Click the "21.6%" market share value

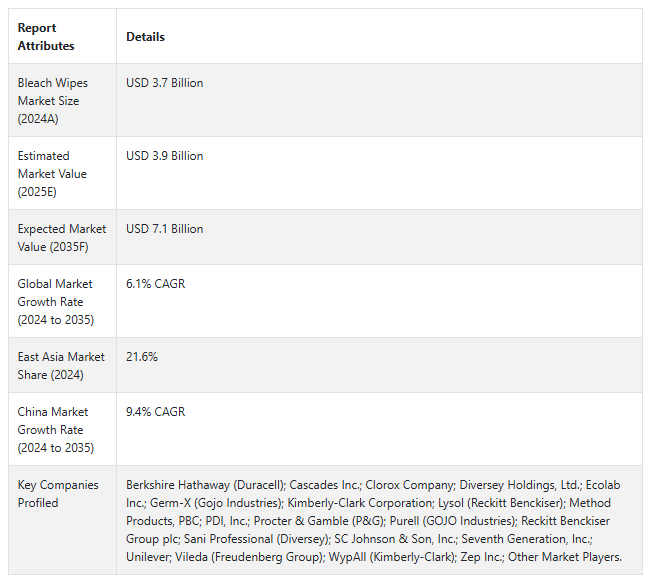click(142, 357)
